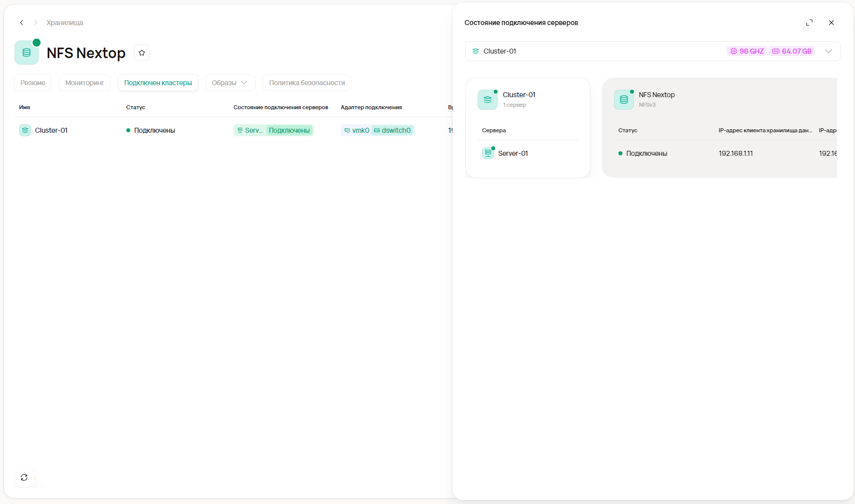This screenshot has width=855, height=504.
Task: Click the refresh icon at bottom left
Action: point(24,477)
